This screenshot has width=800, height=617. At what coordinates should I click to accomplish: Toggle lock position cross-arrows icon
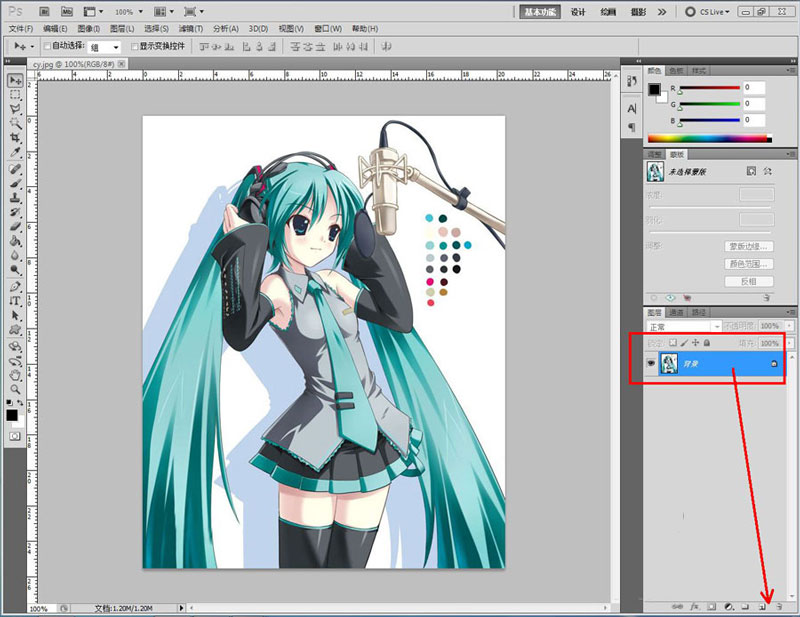click(695, 343)
